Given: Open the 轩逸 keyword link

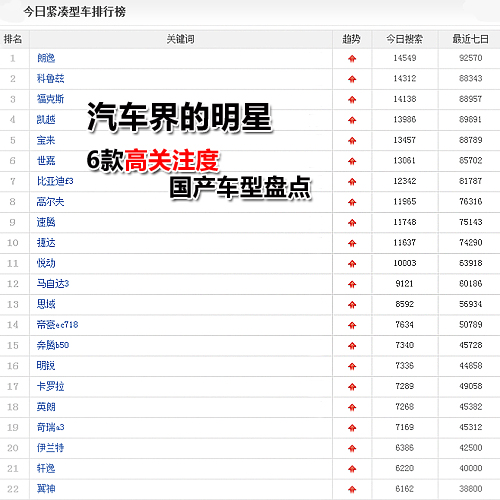Looking at the screenshot, I should [46, 468].
